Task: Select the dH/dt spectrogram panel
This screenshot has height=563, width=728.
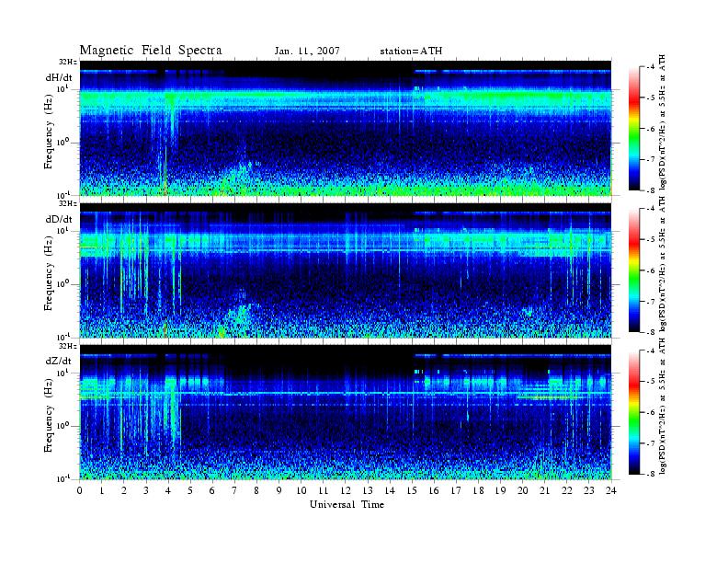Action: tap(346, 128)
